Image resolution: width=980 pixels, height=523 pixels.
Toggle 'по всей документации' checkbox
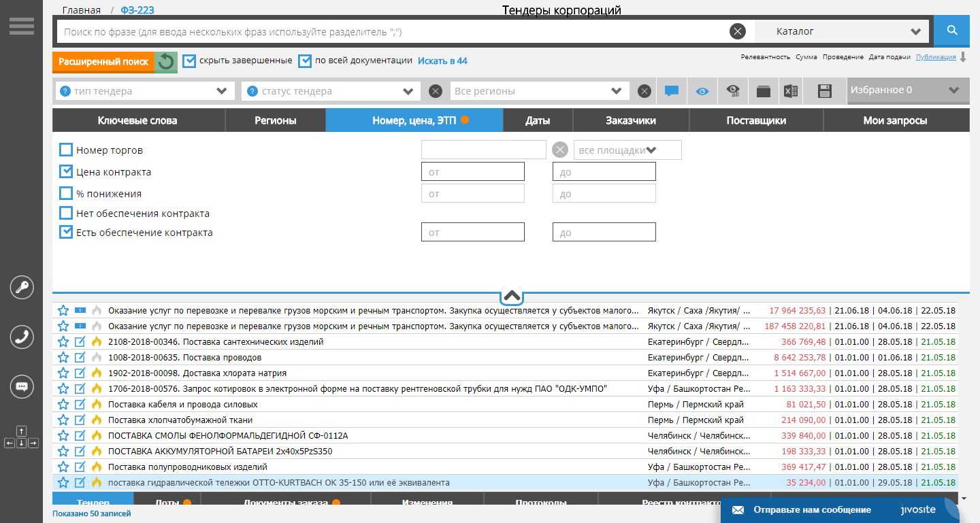pos(305,61)
